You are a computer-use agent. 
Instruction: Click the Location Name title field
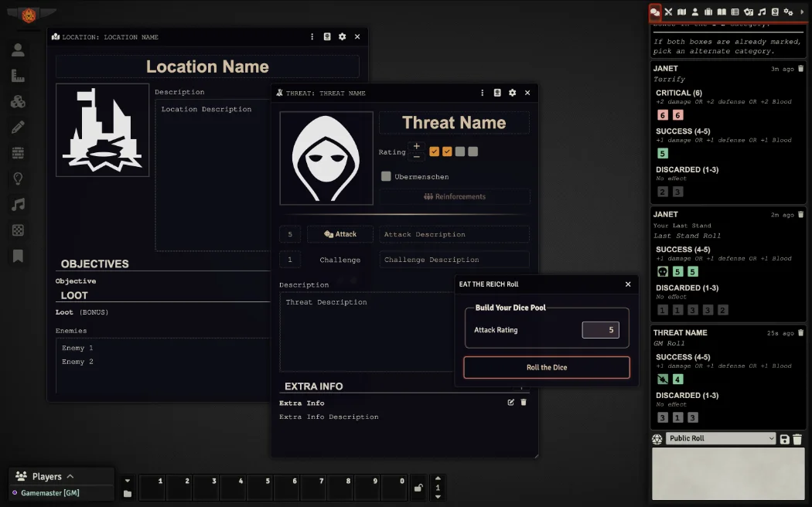[x=208, y=66]
